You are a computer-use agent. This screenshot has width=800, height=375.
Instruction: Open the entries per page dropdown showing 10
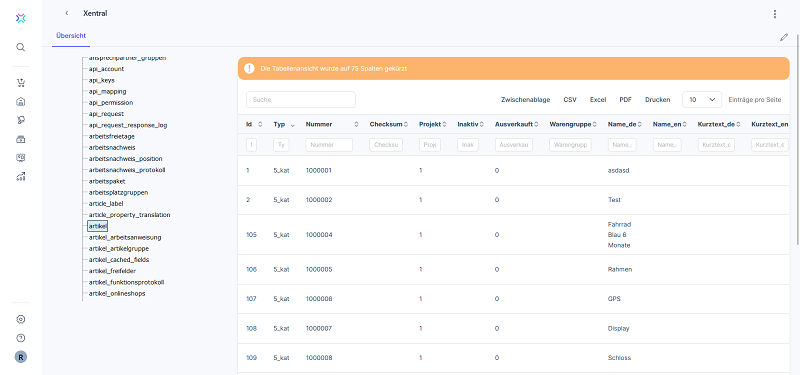pos(702,100)
